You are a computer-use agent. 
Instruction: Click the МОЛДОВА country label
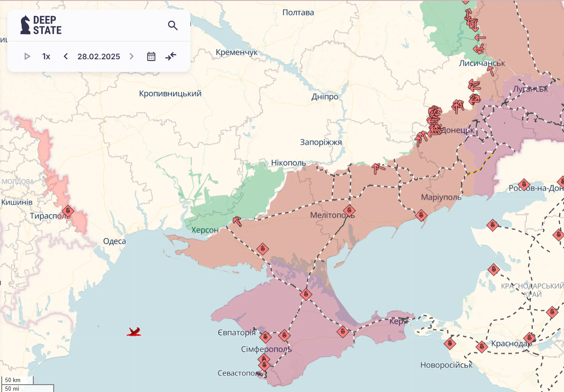pyautogui.click(x=18, y=182)
